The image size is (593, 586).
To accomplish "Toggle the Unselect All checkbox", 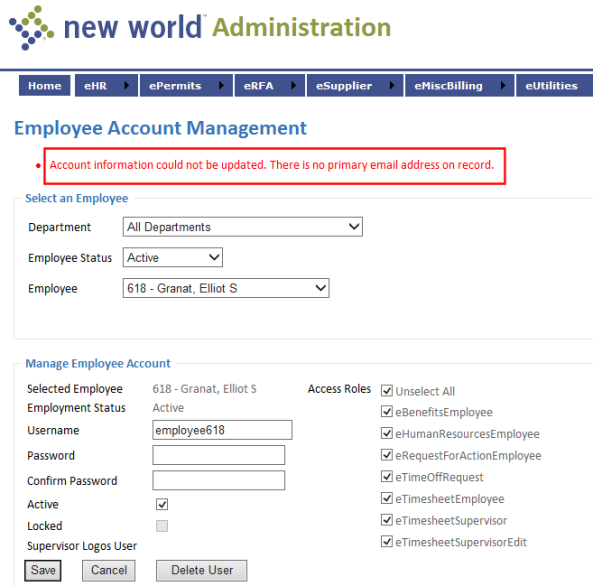I will [x=387, y=390].
